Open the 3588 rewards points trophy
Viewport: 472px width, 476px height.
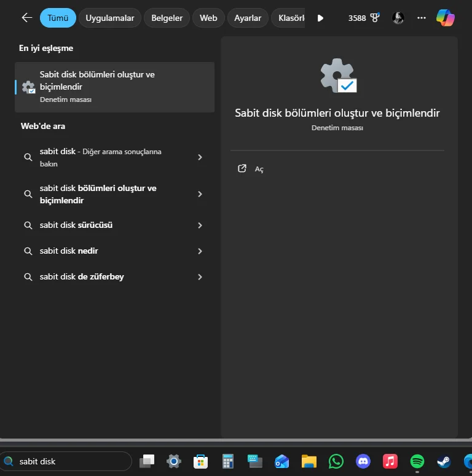[364, 18]
